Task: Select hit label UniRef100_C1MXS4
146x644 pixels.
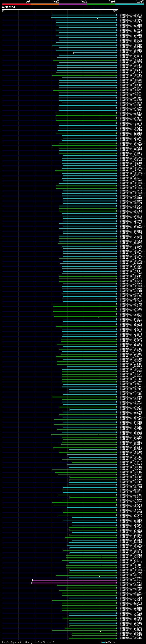Action: (x=131, y=191)
